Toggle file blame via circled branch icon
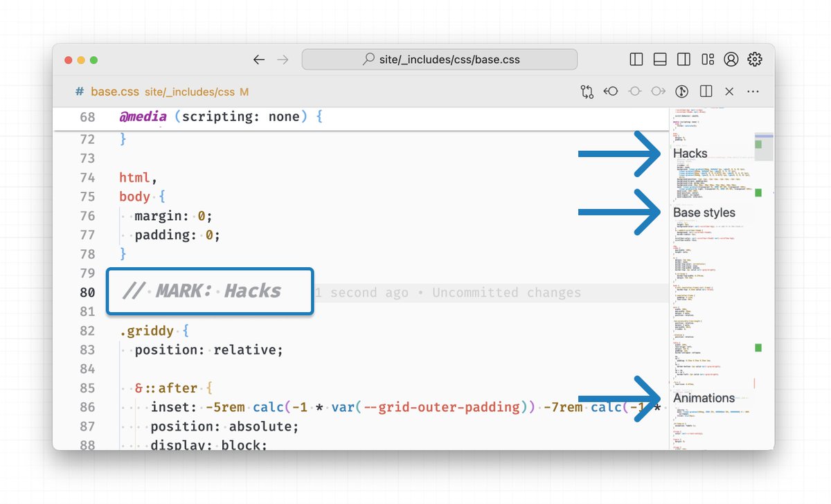 point(682,91)
